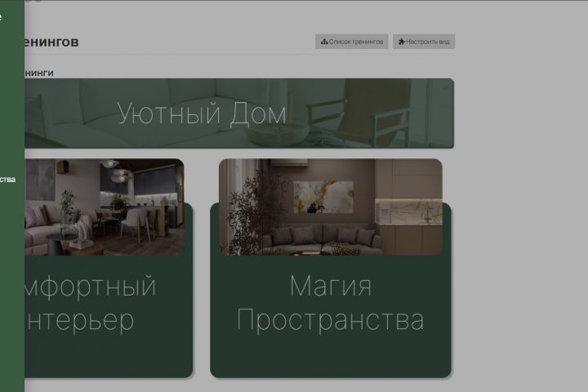Open the Список тренингов button
588x392 pixels.
(351, 42)
